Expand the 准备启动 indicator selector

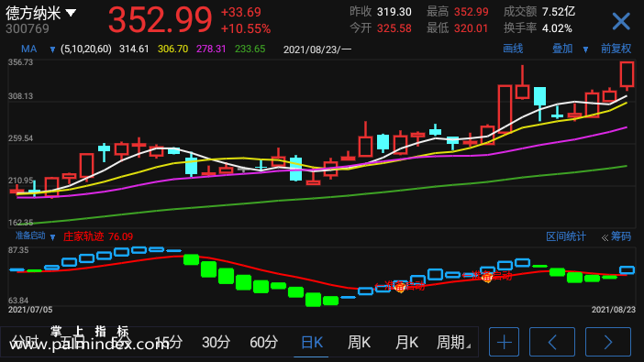click(52, 237)
